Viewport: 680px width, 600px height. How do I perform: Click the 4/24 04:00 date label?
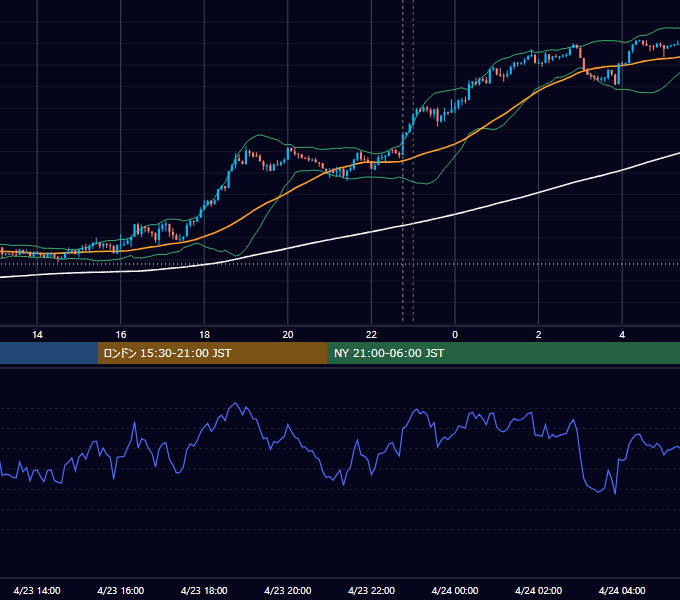[x=622, y=590]
